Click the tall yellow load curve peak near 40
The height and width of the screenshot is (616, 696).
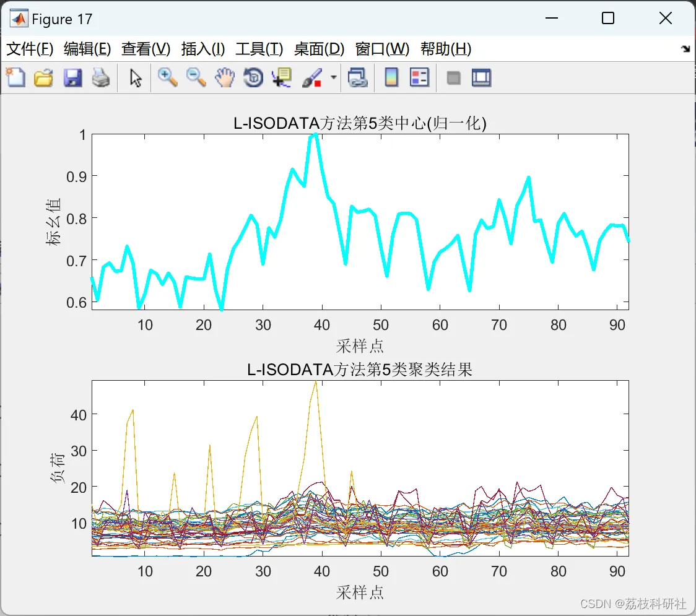click(x=316, y=383)
